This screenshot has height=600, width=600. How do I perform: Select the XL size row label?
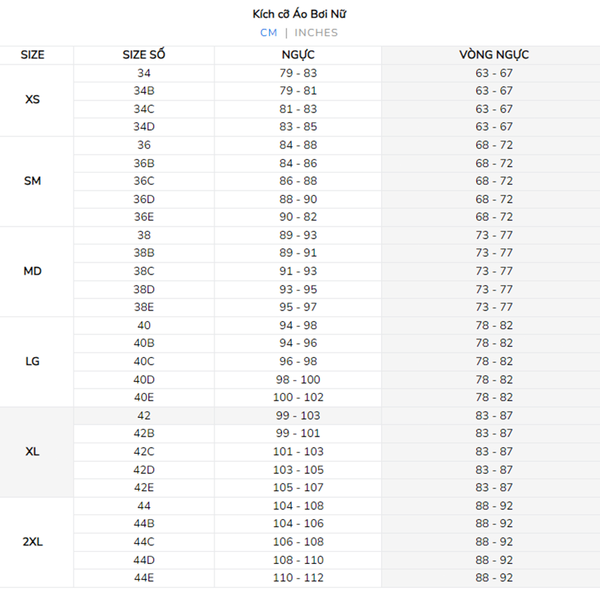[x=32, y=451]
